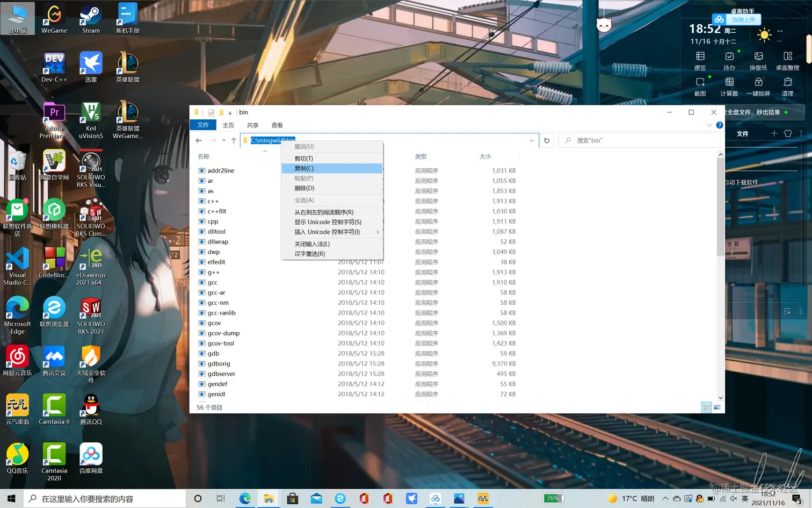The height and width of the screenshot is (508, 812).
Task: Select 关闭输入法(L) in the context menu
Action: click(332, 244)
